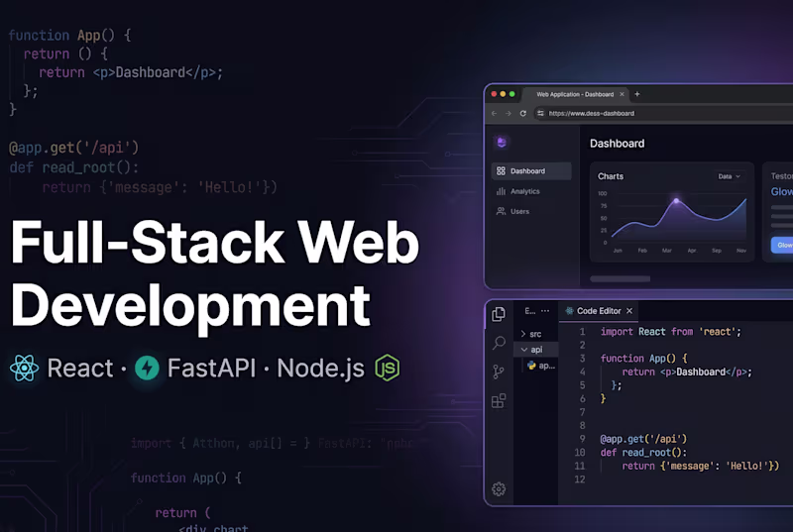Click the React atom logo
Image resolution: width=793 pixels, height=532 pixels.
pyautogui.click(x=24, y=368)
